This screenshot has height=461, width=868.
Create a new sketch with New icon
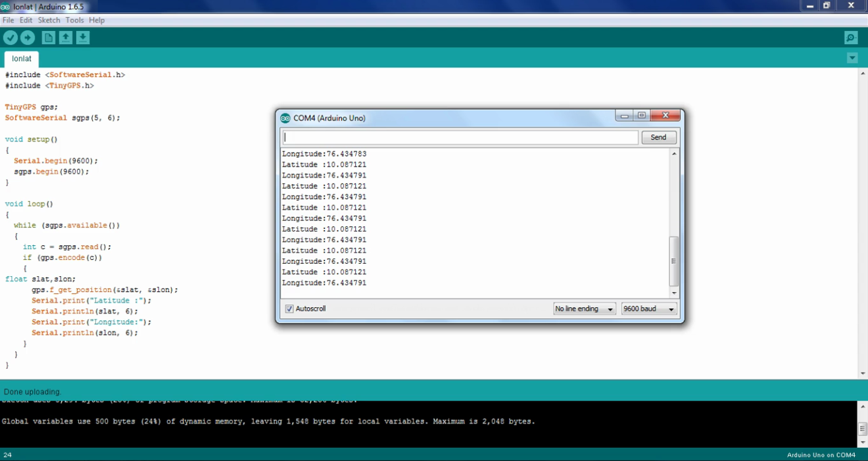(49, 38)
